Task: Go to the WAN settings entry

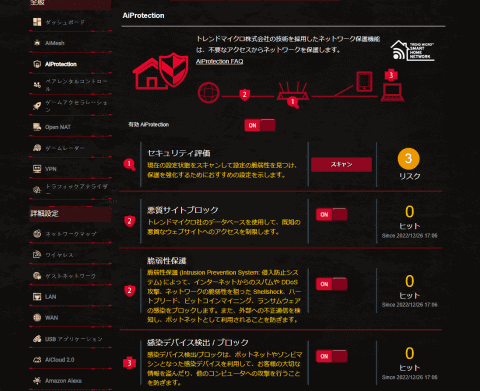Action: pyautogui.click(x=52, y=318)
